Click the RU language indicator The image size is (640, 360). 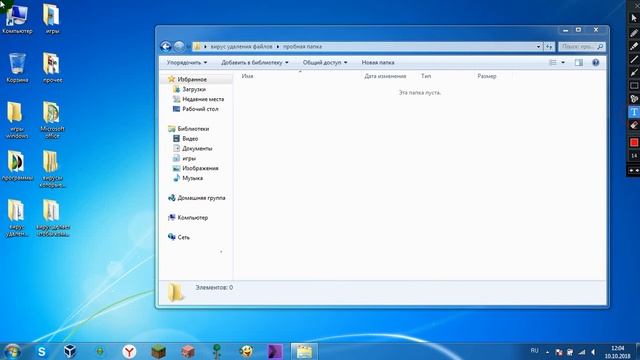[534, 351]
